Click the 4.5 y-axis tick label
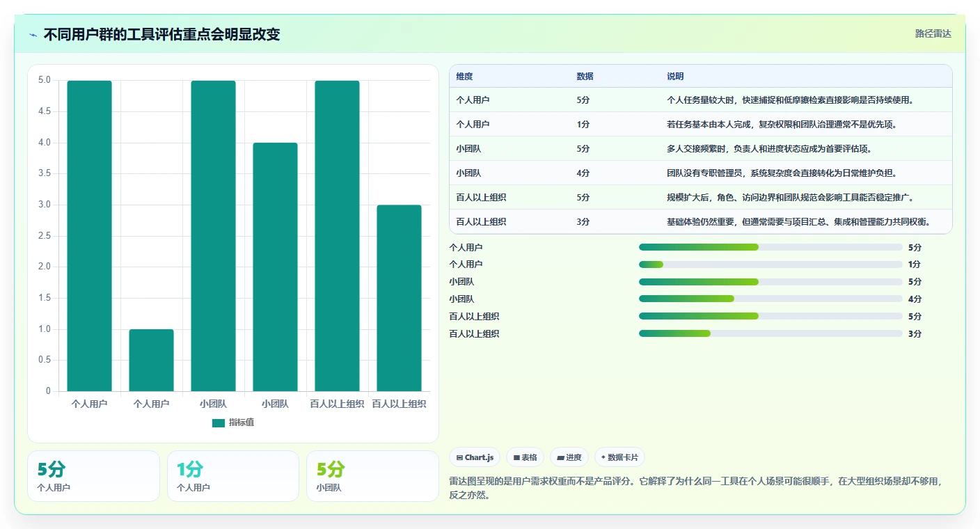 point(45,111)
